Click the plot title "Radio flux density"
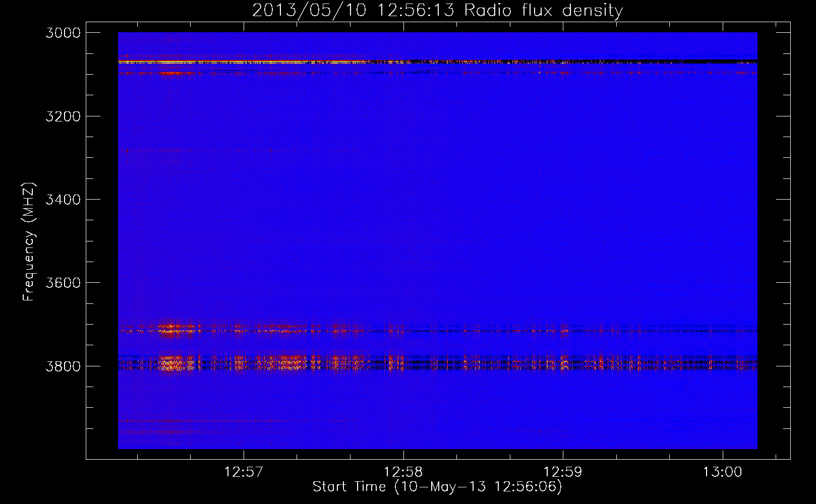816x504 pixels. coord(543,11)
